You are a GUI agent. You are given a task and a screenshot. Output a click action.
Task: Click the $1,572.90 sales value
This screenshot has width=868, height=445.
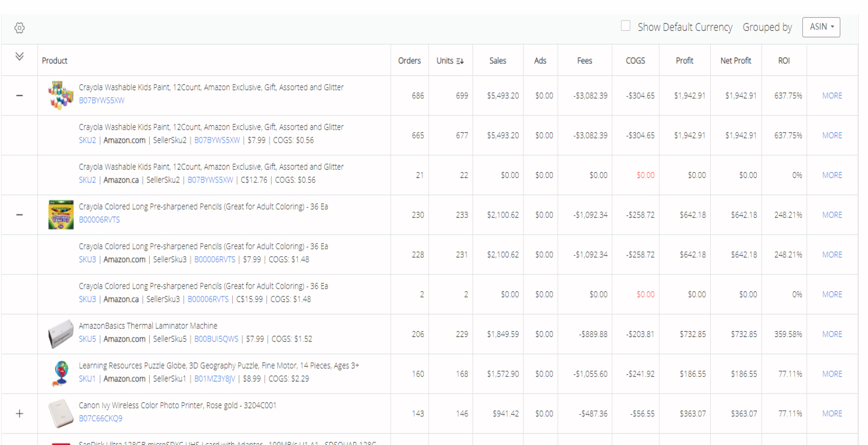tap(503, 374)
